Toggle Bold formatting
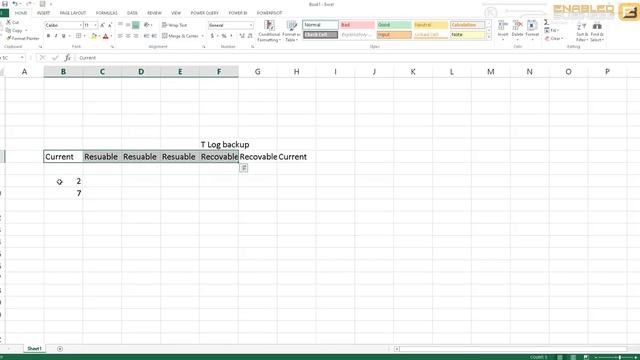This screenshot has width=640, height=360. point(48,36)
